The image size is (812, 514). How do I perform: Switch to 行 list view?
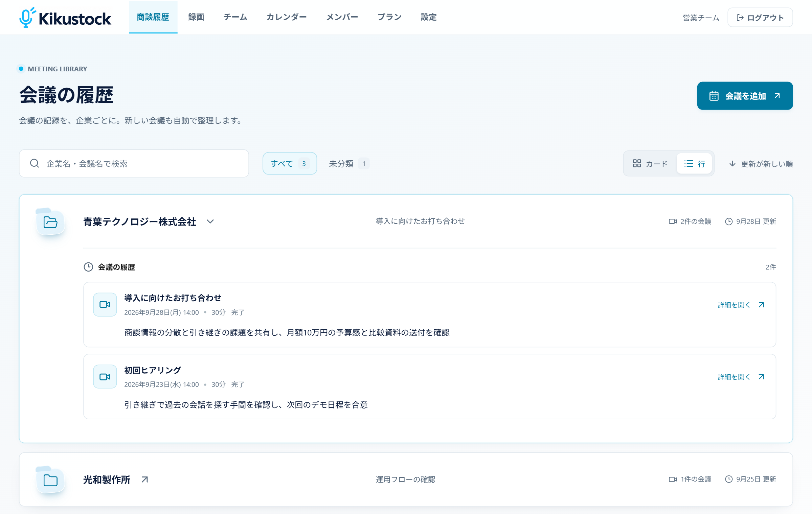[695, 164]
